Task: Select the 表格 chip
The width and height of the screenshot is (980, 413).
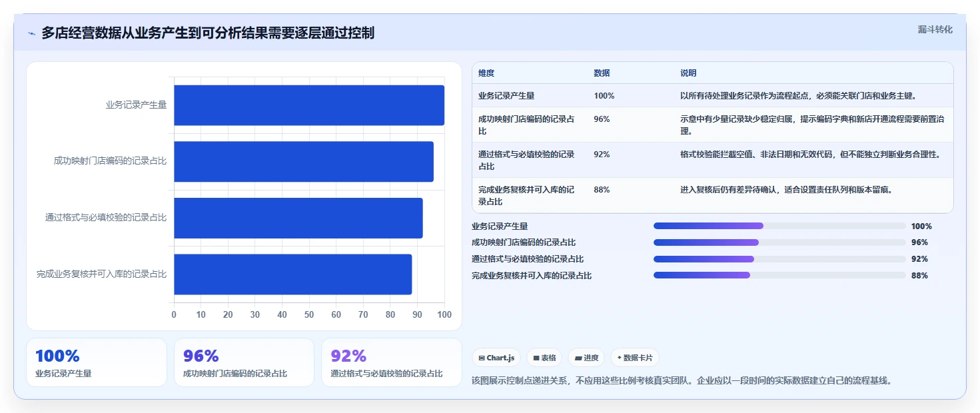Action: click(x=544, y=358)
